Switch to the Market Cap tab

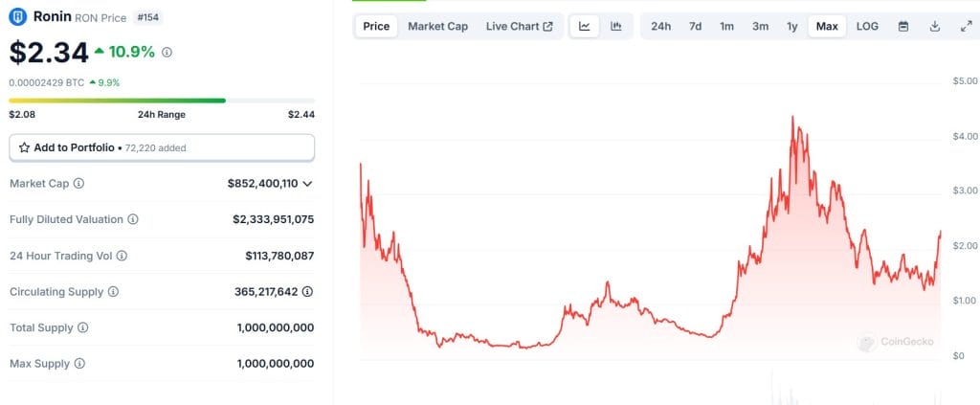(437, 26)
